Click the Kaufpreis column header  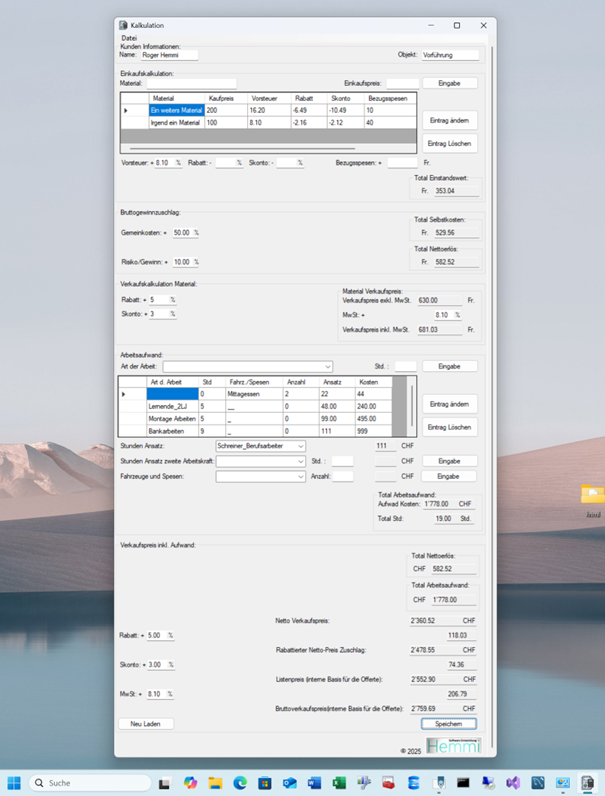click(226, 98)
